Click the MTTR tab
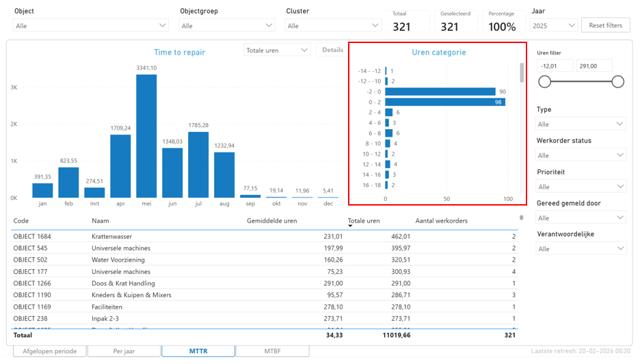 click(x=198, y=351)
